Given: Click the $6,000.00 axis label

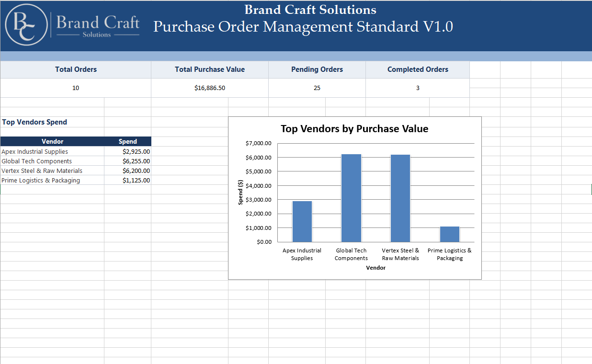Looking at the screenshot, I should click(259, 158).
